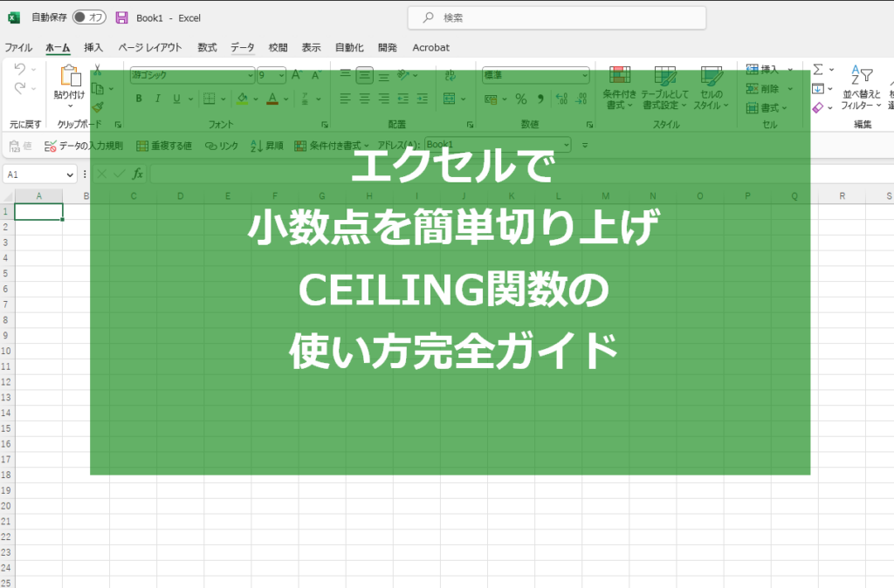Viewport: 894px width, 588px height.
Task: Open the Font Color dropdown arrow
Action: pos(285,99)
